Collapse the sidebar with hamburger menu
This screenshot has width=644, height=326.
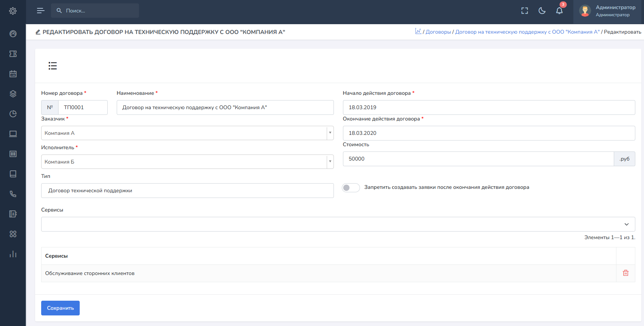pyautogui.click(x=40, y=11)
